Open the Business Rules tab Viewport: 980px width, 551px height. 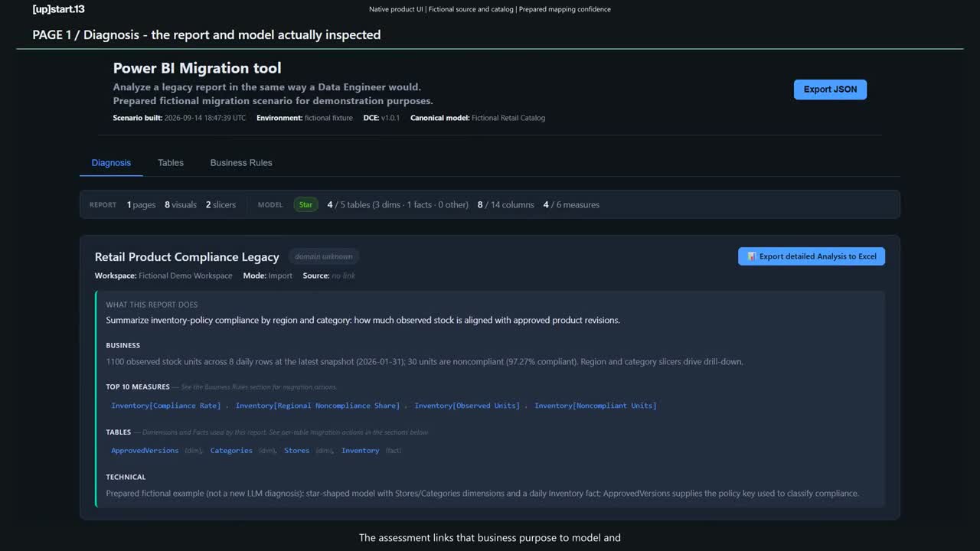click(x=241, y=163)
